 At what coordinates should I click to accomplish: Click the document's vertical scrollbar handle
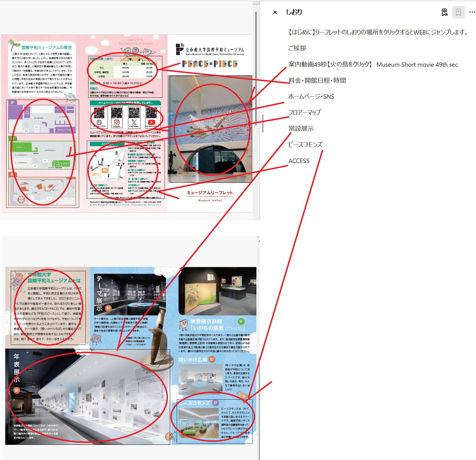[x=262, y=123]
